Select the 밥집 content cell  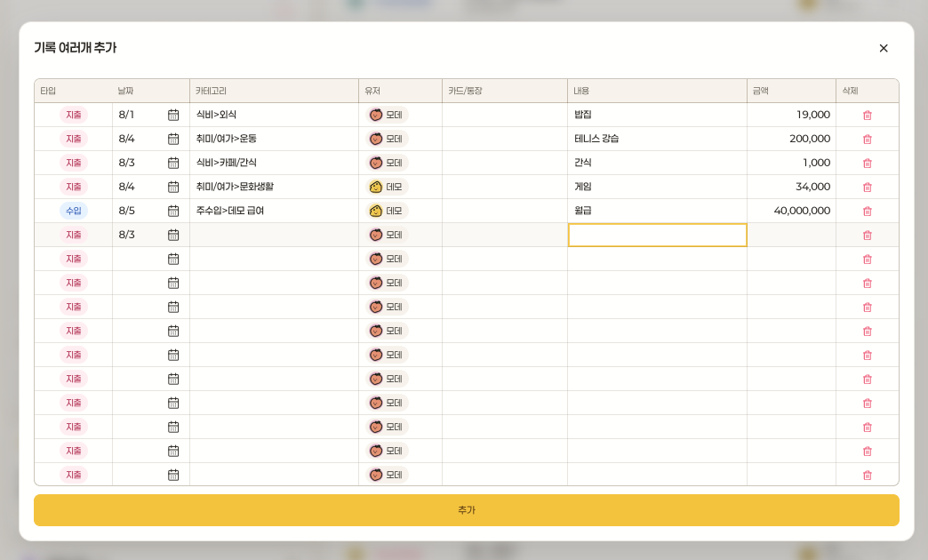pyautogui.click(x=657, y=115)
